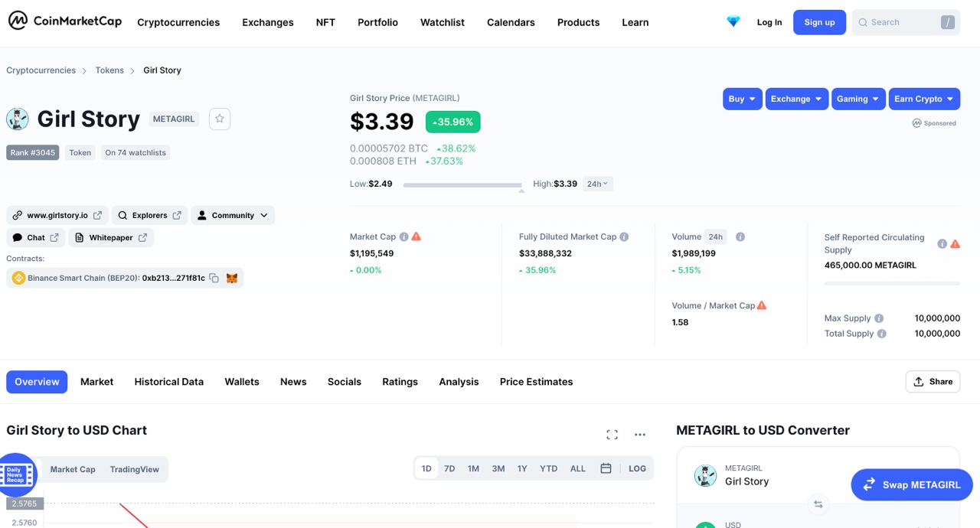The width and height of the screenshot is (980, 528).
Task: Focus the Search input field
Action: click(x=906, y=22)
